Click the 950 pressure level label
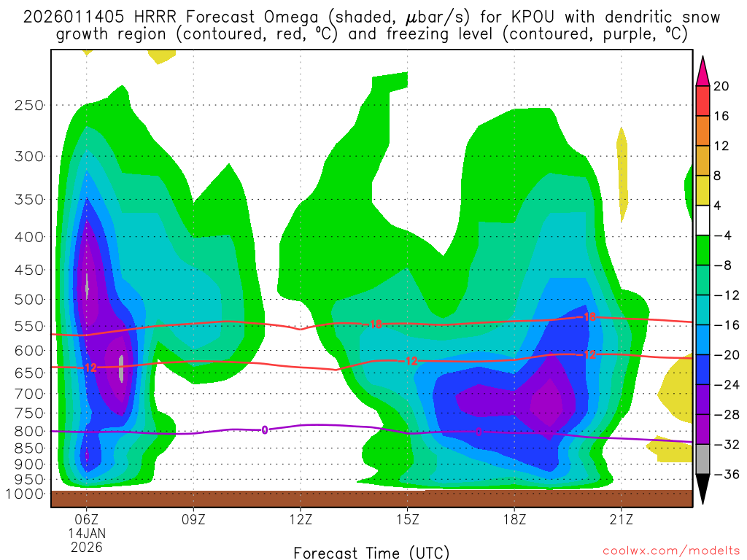 29,480
